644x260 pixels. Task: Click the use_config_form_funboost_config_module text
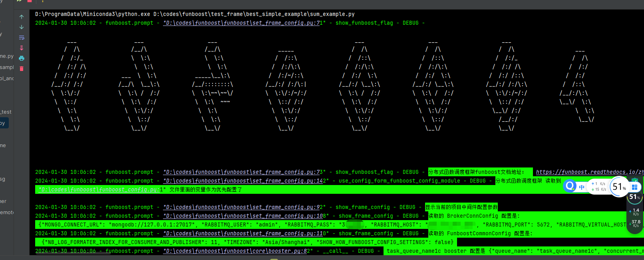point(400,181)
